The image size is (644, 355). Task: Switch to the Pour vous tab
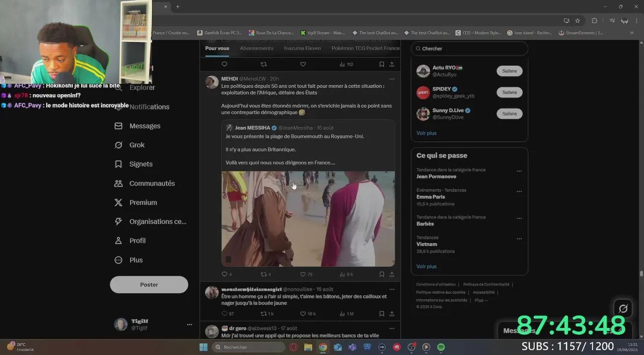click(x=217, y=48)
